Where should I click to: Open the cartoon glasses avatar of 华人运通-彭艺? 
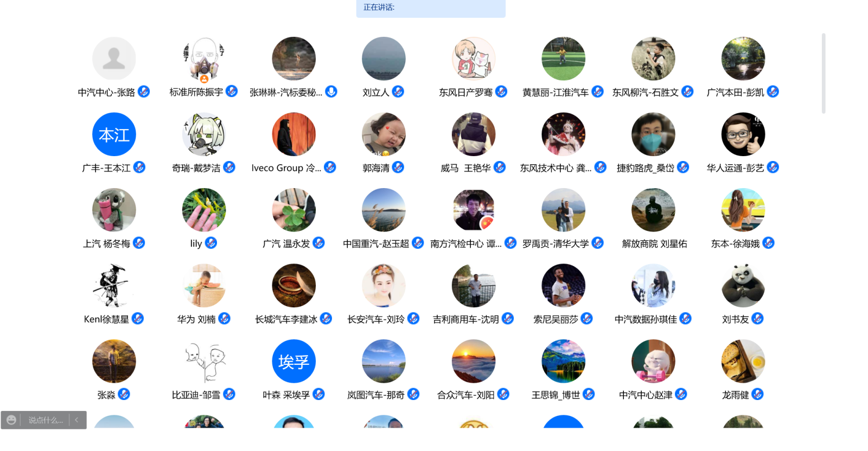click(x=743, y=134)
